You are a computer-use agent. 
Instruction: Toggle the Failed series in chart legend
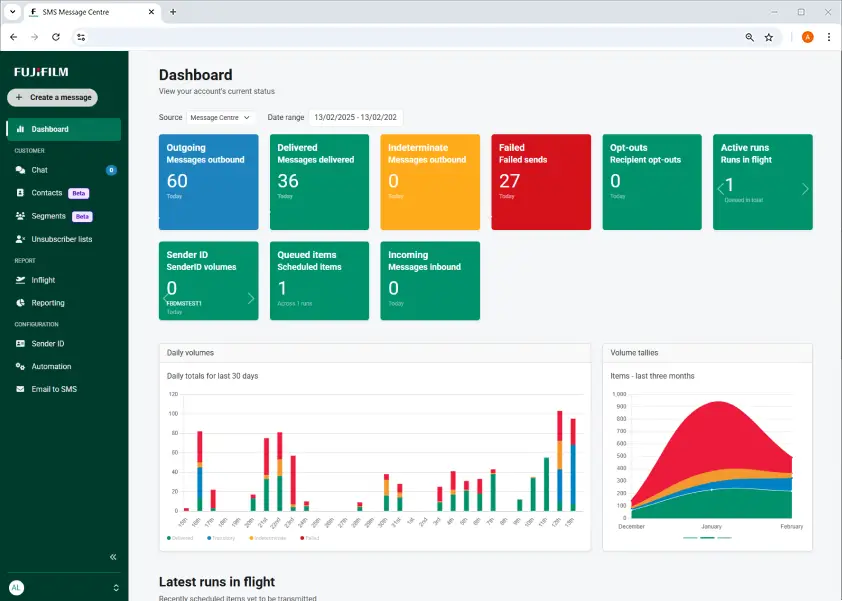click(307, 538)
